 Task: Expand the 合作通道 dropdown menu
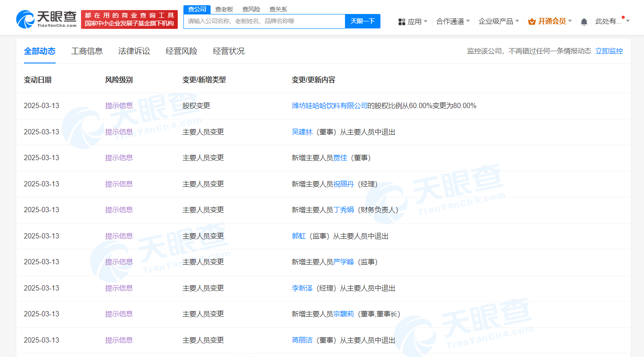click(453, 21)
